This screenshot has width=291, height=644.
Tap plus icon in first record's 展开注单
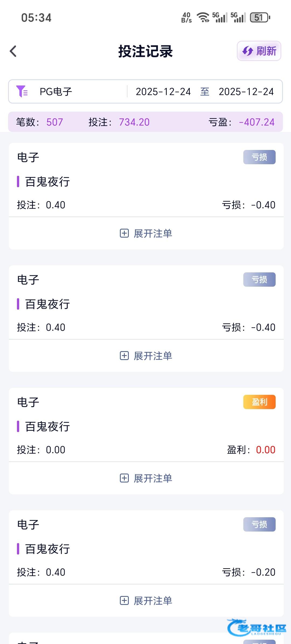tap(124, 233)
